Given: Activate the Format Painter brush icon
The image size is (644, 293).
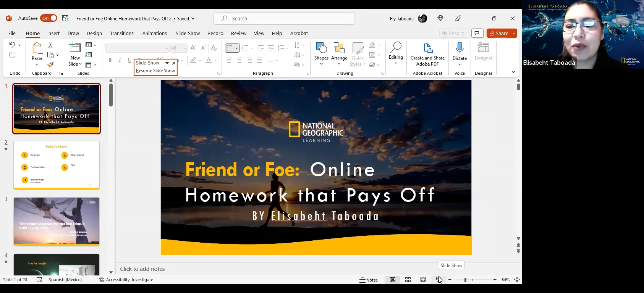Looking at the screenshot, I should click(50, 64).
